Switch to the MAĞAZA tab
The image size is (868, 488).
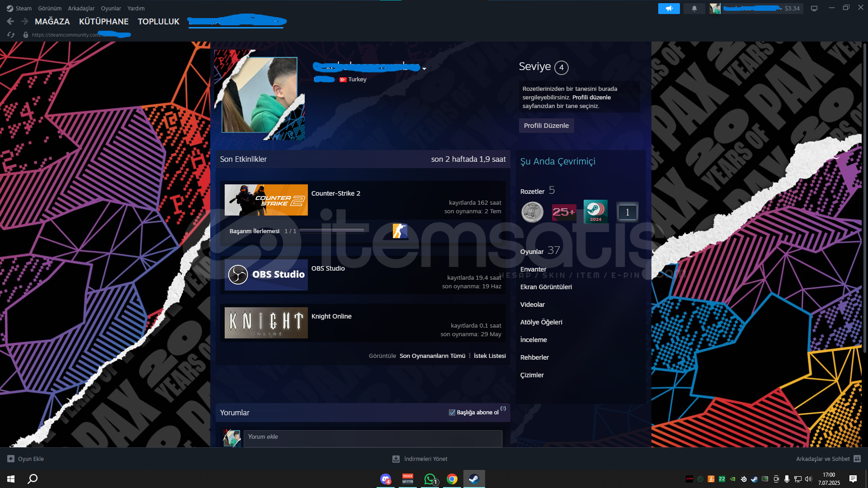[x=52, y=21]
